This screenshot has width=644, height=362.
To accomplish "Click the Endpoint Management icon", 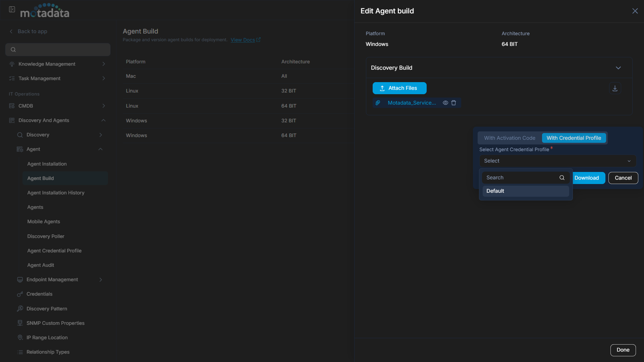I will click(20, 280).
